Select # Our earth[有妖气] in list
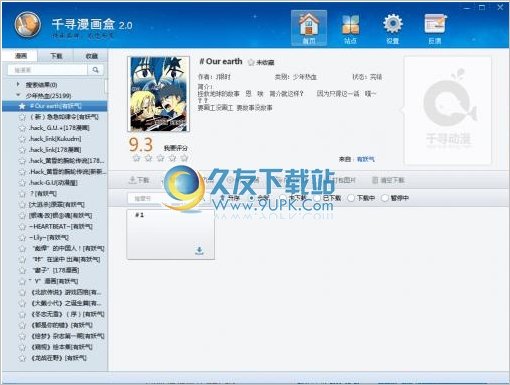 click(x=55, y=106)
